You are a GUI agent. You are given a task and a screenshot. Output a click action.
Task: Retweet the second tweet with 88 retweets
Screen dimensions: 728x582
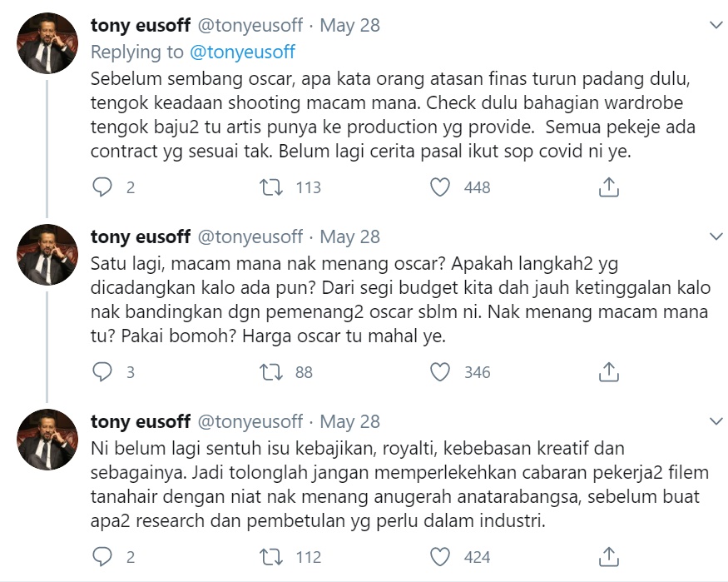pyautogui.click(x=271, y=372)
